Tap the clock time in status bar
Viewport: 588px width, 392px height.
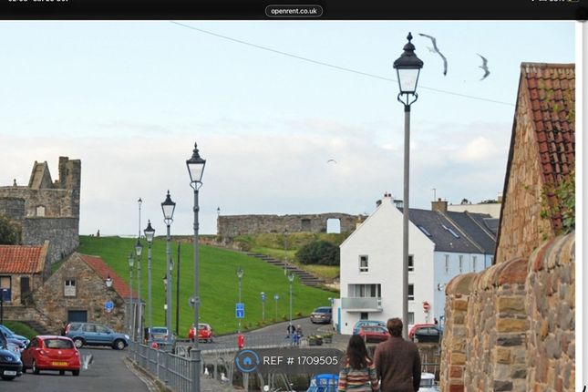click(x=16, y=2)
